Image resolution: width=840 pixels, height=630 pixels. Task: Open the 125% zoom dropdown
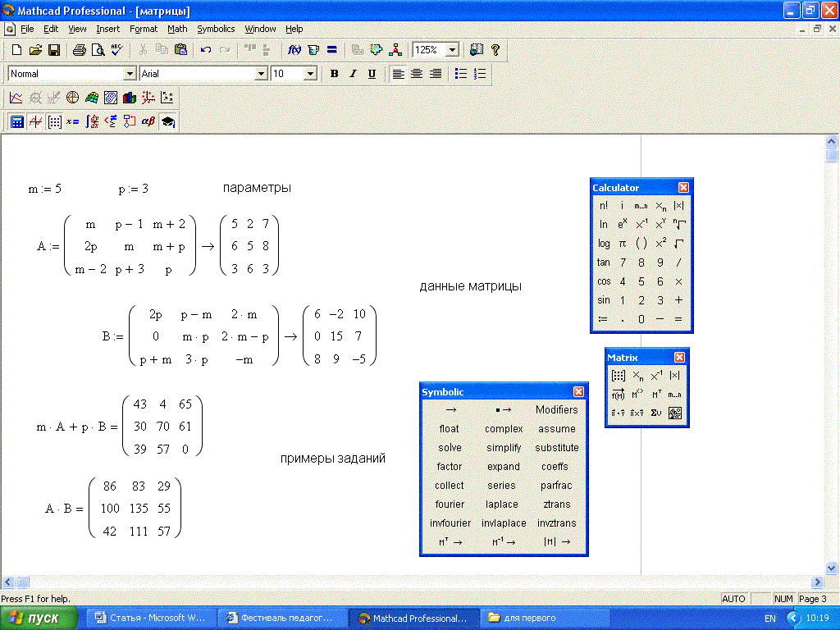451,50
